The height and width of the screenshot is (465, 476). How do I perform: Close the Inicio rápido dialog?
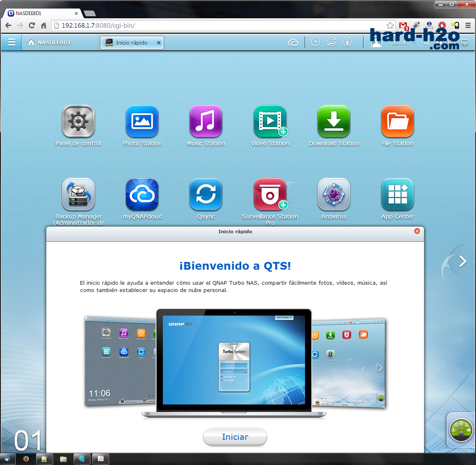coord(417,231)
